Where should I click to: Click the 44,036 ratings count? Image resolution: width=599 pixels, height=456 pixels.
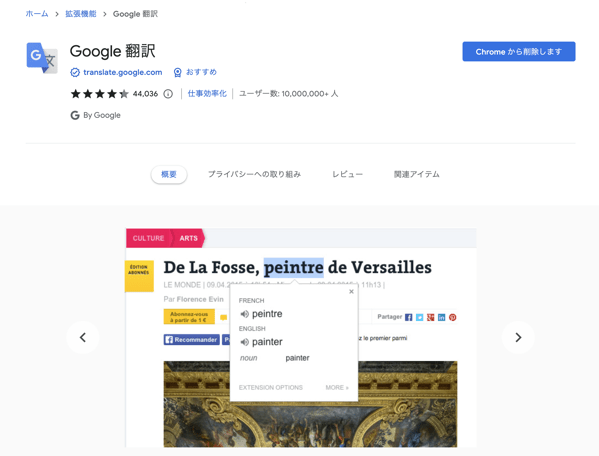[x=145, y=94]
